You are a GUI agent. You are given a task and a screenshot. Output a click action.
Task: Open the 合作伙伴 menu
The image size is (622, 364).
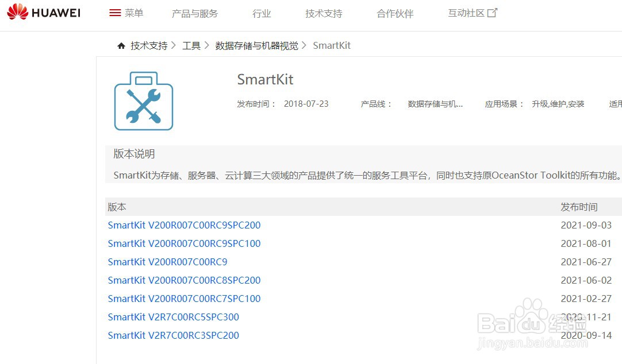(394, 13)
